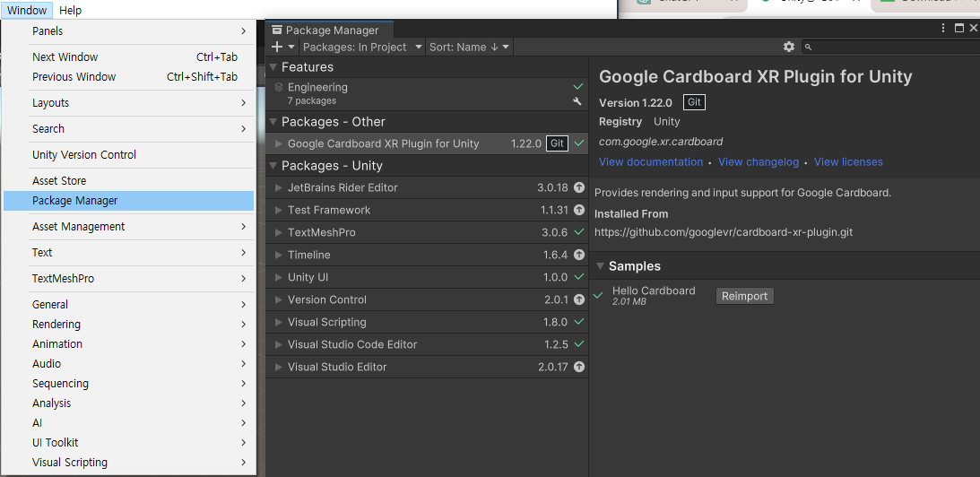This screenshot has height=477, width=980.
Task: Click the search magnifier icon
Action: [808, 47]
